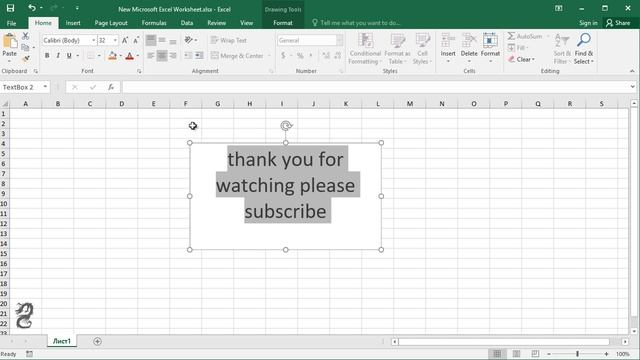Switch to the Page Layout tab
The height and width of the screenshot is (360, 640).
point(111,23)
